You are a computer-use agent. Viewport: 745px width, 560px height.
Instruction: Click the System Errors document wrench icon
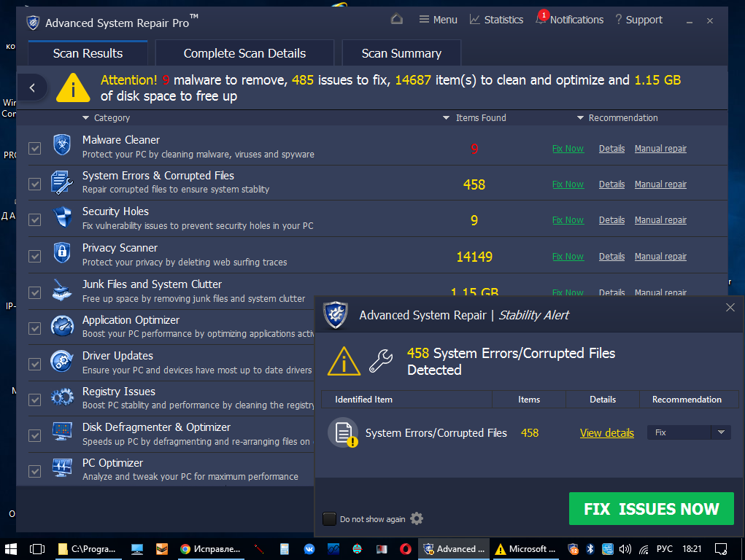click(x=62, y=182)
